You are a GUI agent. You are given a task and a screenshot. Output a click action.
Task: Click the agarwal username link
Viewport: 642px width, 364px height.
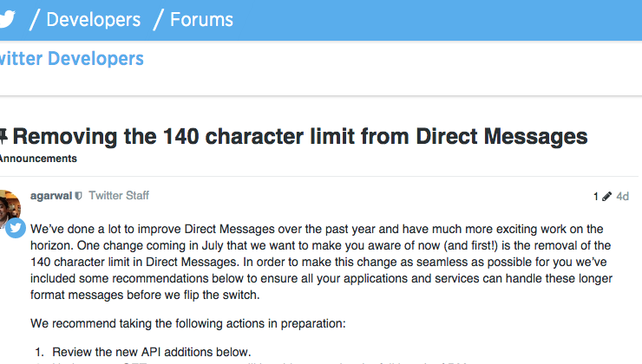pos(51,196)
